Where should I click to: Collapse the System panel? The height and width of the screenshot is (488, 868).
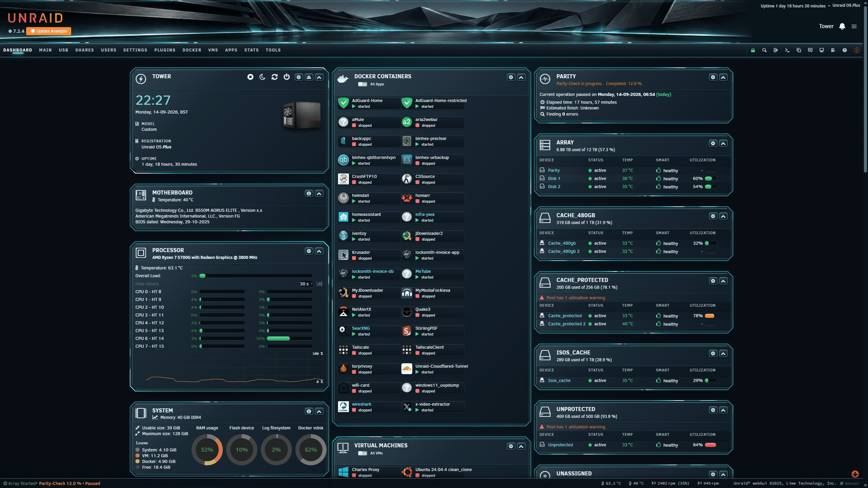(x=319, y=411)
